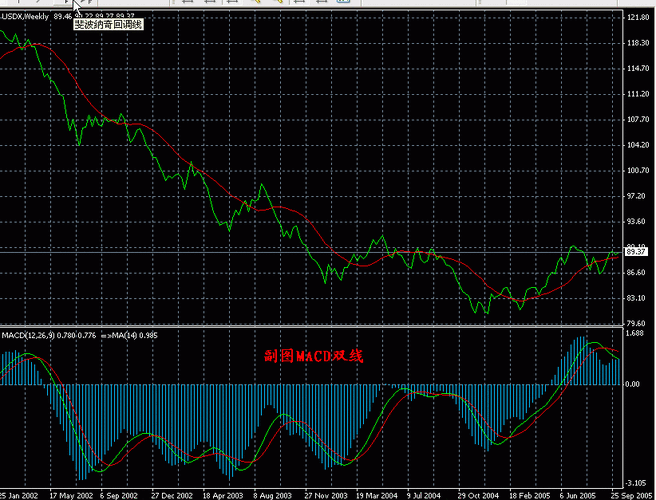Click the 19 Mar 2004 date label
The width and height of the screenshot is (656, 500).
(373, 494)
